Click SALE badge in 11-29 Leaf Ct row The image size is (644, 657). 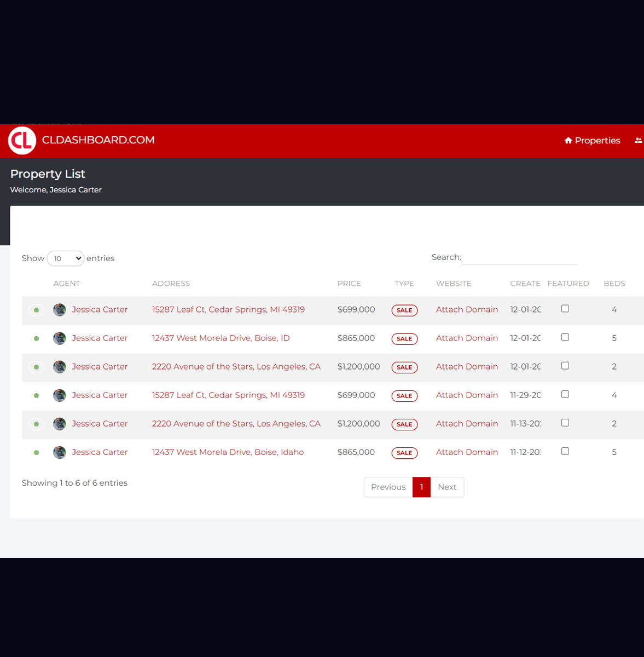pos(404,396)
